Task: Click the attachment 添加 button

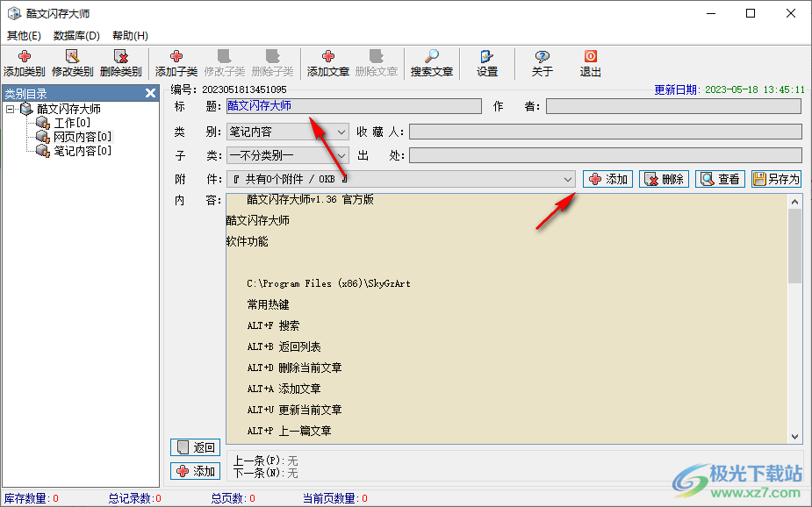Action: pyautogui.click(x=608, y=179)
